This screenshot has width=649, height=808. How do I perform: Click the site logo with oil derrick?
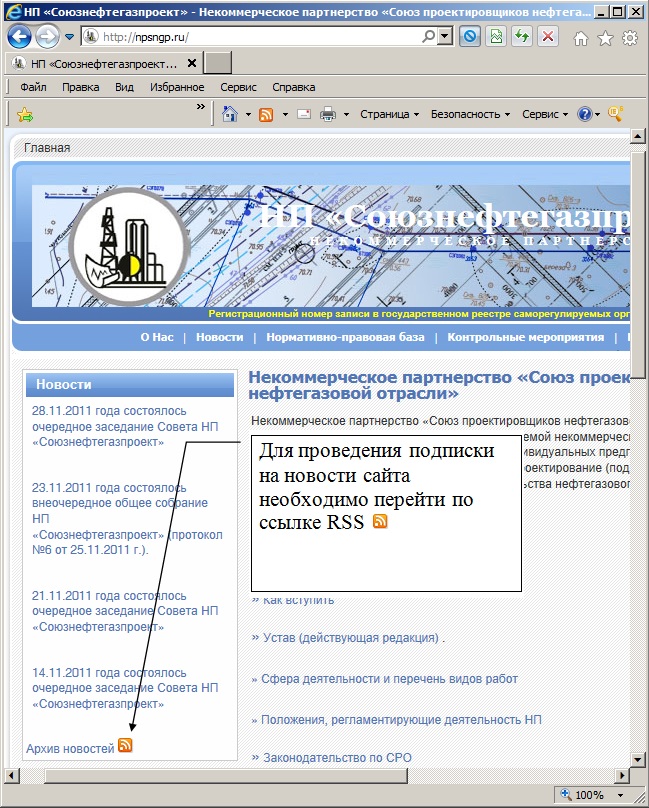point(128,247)
